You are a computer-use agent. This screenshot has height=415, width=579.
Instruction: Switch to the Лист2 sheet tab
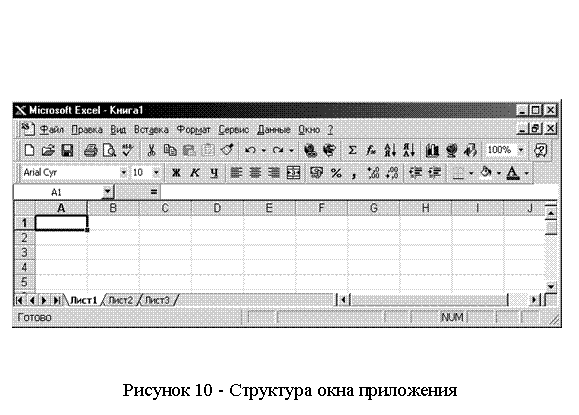(121, 300)
